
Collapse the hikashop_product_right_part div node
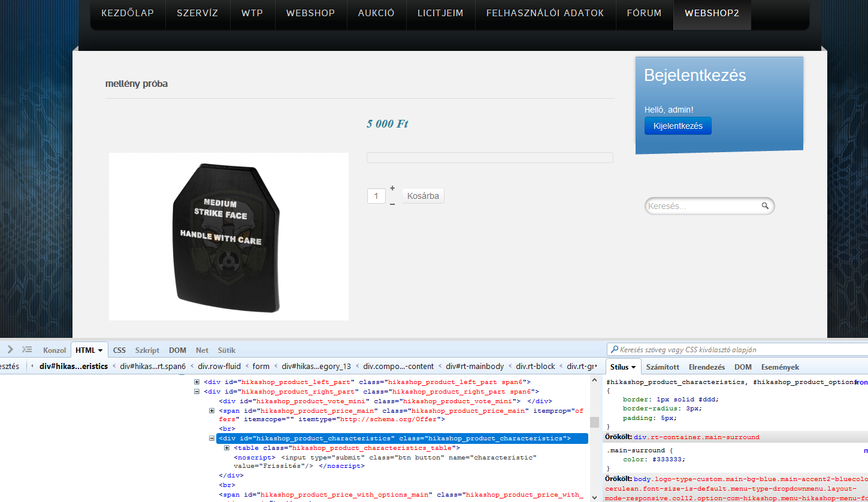[x=197, y=392]
